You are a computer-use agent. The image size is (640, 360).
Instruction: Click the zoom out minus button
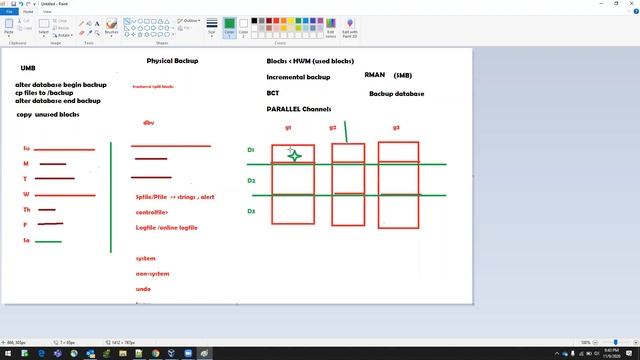596,342
